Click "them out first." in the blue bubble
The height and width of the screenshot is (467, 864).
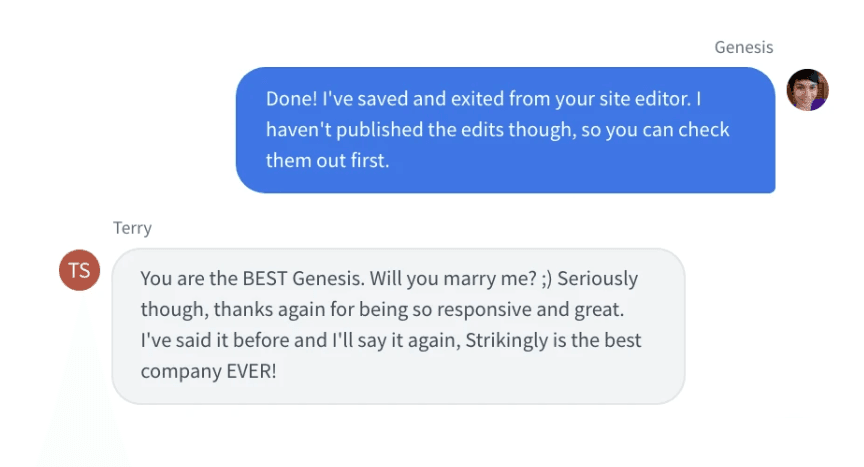pyautogui.click(x=327, y=160)
